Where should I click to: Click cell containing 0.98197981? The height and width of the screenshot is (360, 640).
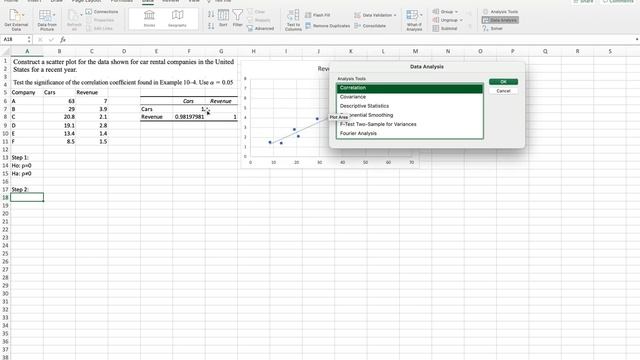tap(189, 117)
